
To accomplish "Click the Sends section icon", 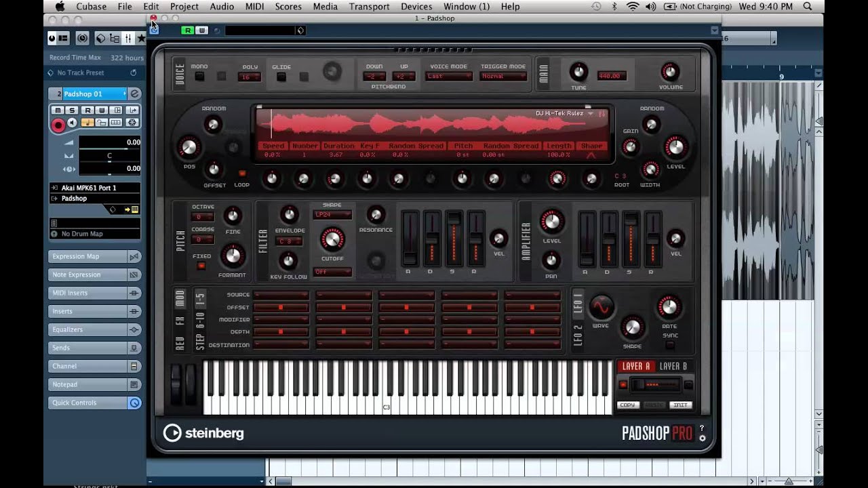I will tap(134, 348).
